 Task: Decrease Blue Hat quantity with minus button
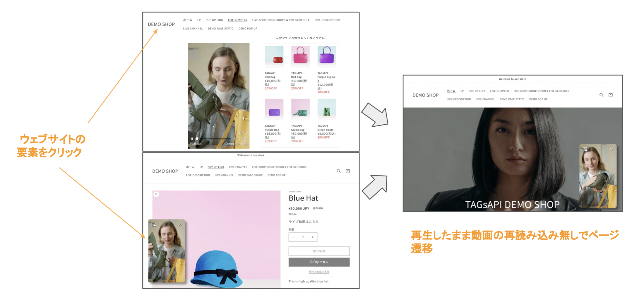[293, 237]
